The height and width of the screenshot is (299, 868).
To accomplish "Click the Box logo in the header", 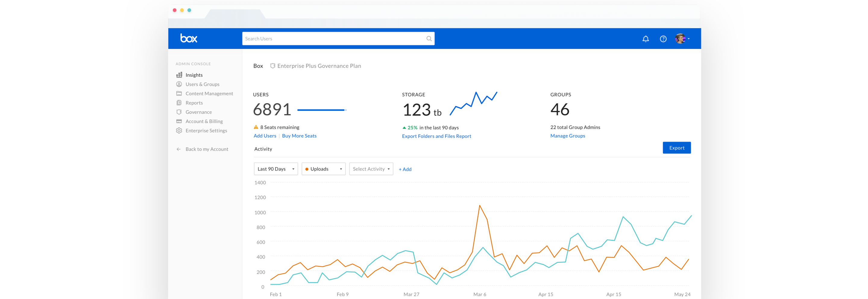I will click(189, 38).
